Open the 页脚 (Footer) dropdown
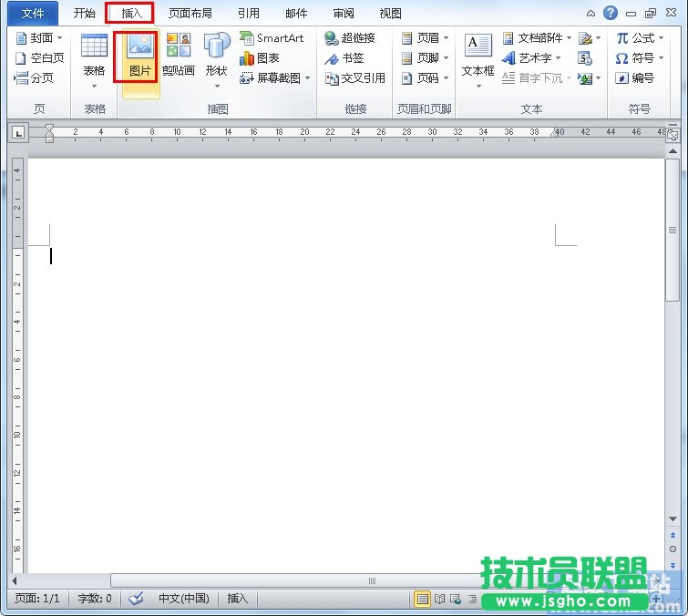The height and width of the screenshot is (616, 688). [426, 58]
